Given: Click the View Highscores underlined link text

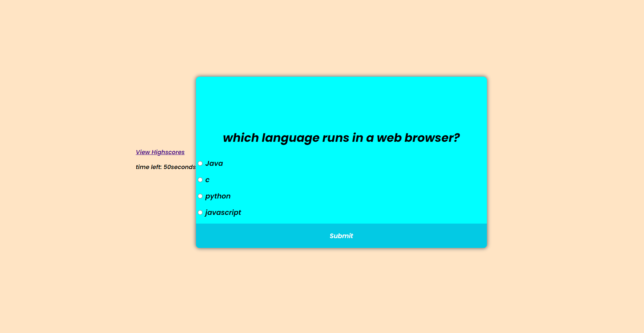Looking at the screenshot, I should [160, 152].
